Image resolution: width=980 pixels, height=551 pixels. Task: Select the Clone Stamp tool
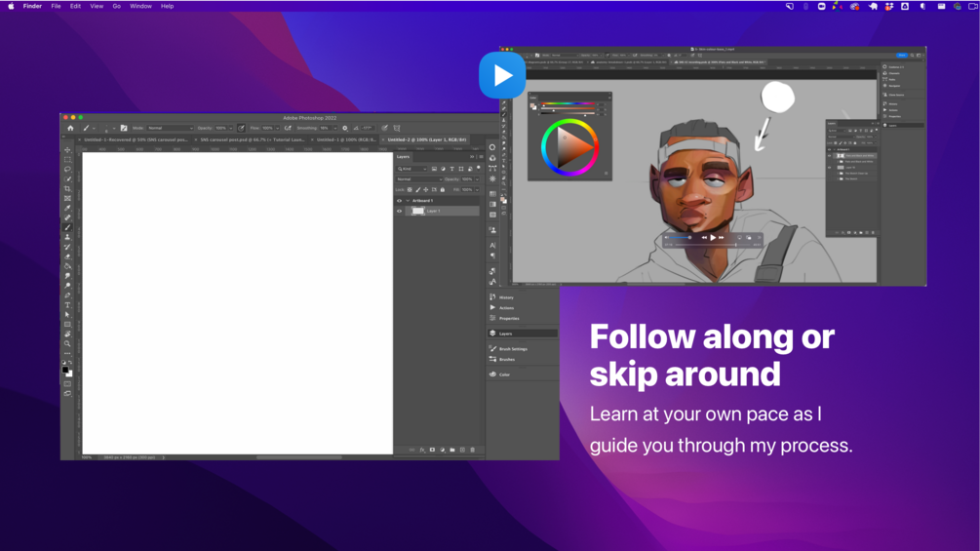(67, 237)
